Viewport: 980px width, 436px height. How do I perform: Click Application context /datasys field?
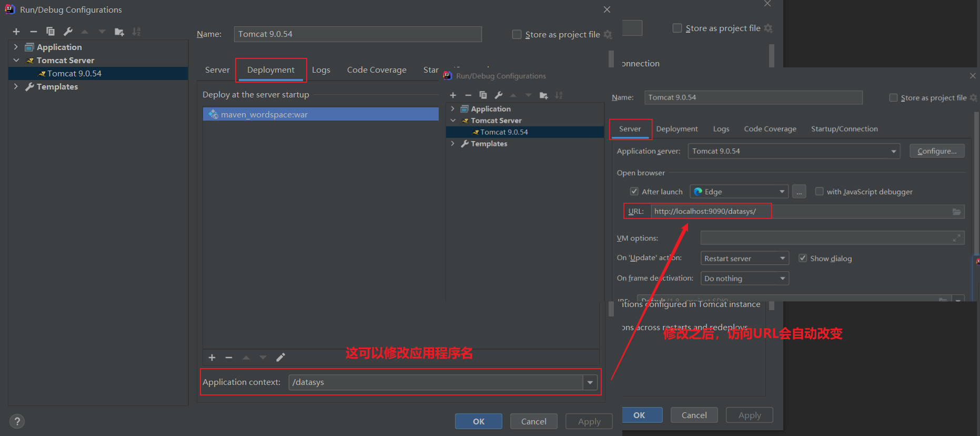(436, 383)
